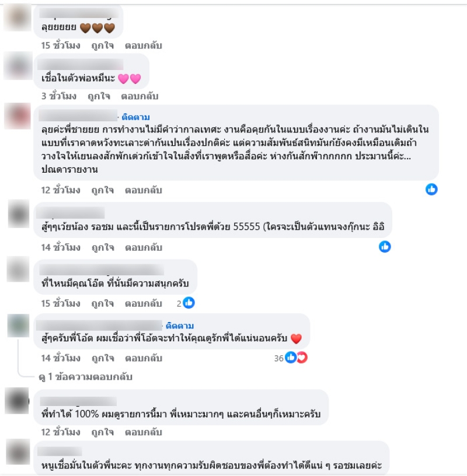Click the red heart reaction icon beside the 36 count
This screenshot has width=467, height=476.
[302, 358]
